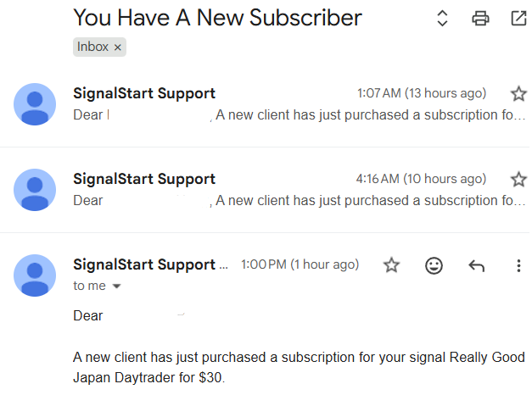Screen dimensions: 532x395
Task: Click the SignalStart Support sender name at 1:00 PM
Action: click(144, 264)
